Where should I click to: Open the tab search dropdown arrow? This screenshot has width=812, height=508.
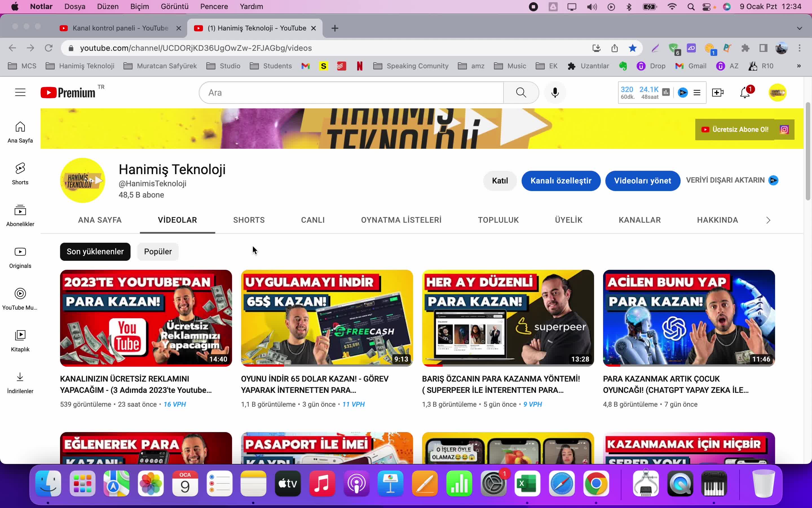[800, 28]
